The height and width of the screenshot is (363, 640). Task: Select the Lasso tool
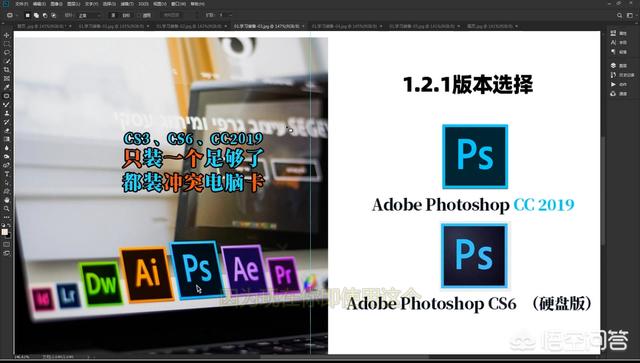(7, 53)
